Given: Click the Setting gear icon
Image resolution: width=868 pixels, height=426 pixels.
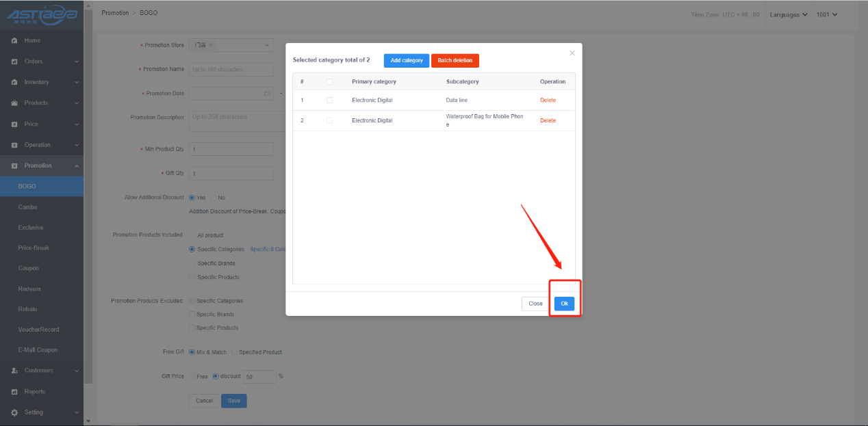Looking at the screenshot, I should coord(14,412).
